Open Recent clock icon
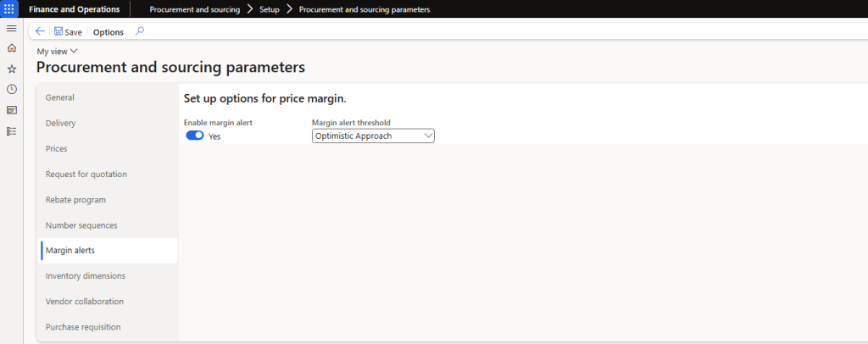 tap(11, 89)
